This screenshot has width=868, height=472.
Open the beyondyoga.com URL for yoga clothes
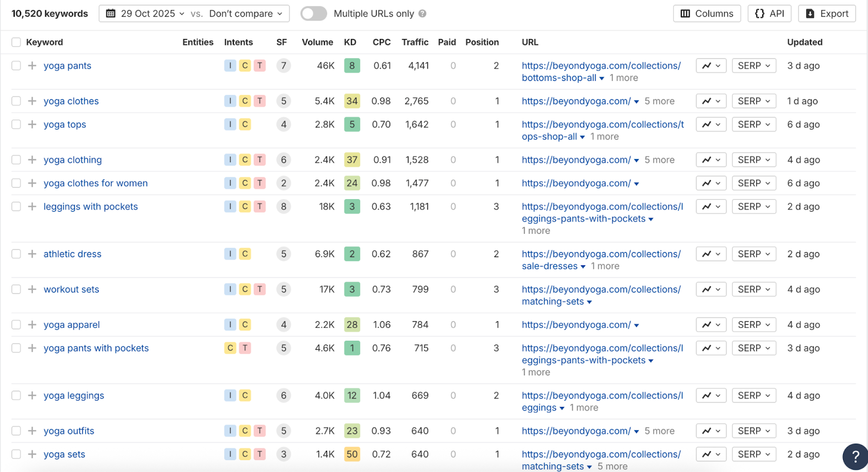point(576,101)
